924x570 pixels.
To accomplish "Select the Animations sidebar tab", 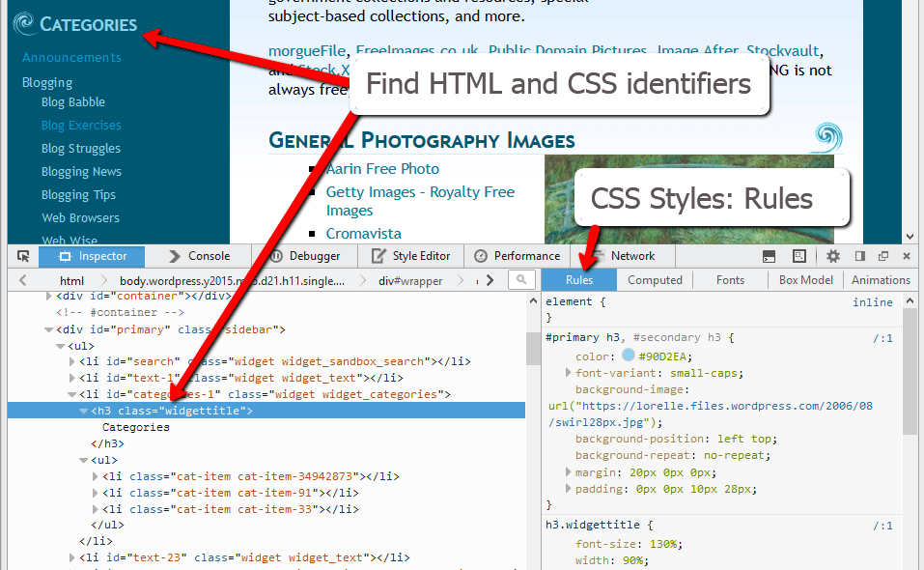I will [x=881, y=280].
